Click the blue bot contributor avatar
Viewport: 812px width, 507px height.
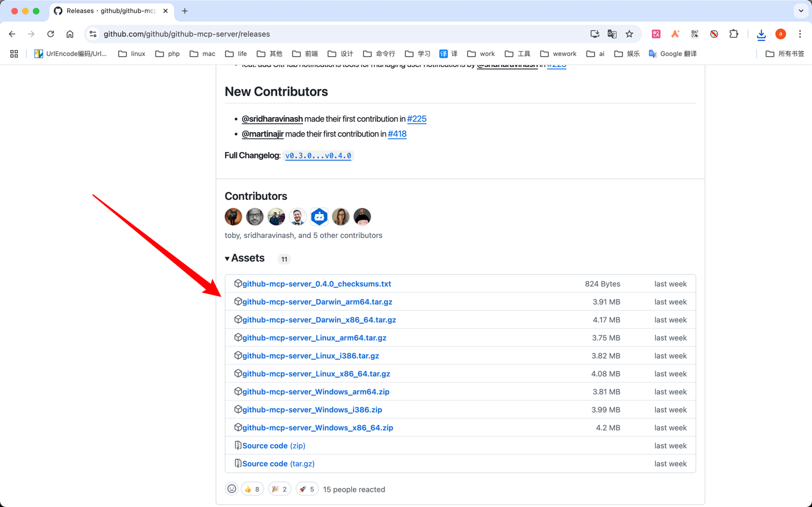click(319, 216)
